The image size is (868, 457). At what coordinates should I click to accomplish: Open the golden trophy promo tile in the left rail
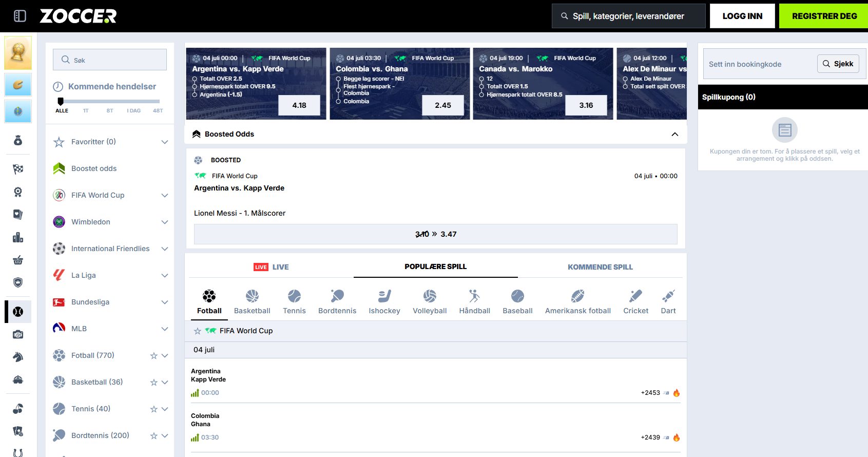point(18,53)
